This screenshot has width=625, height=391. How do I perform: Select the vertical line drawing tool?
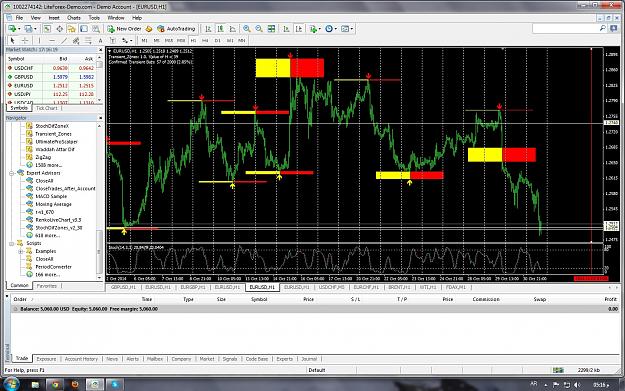(39, 40)
